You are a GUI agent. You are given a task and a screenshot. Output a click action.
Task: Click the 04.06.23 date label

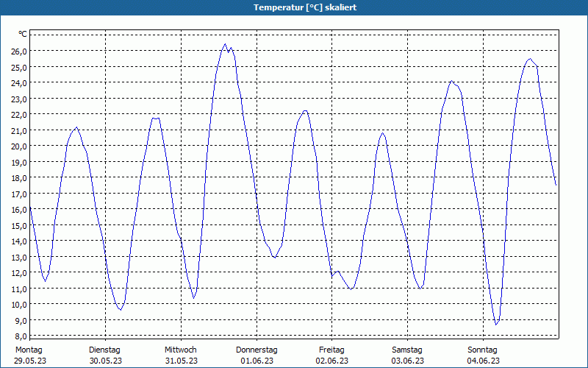point(484,361)
